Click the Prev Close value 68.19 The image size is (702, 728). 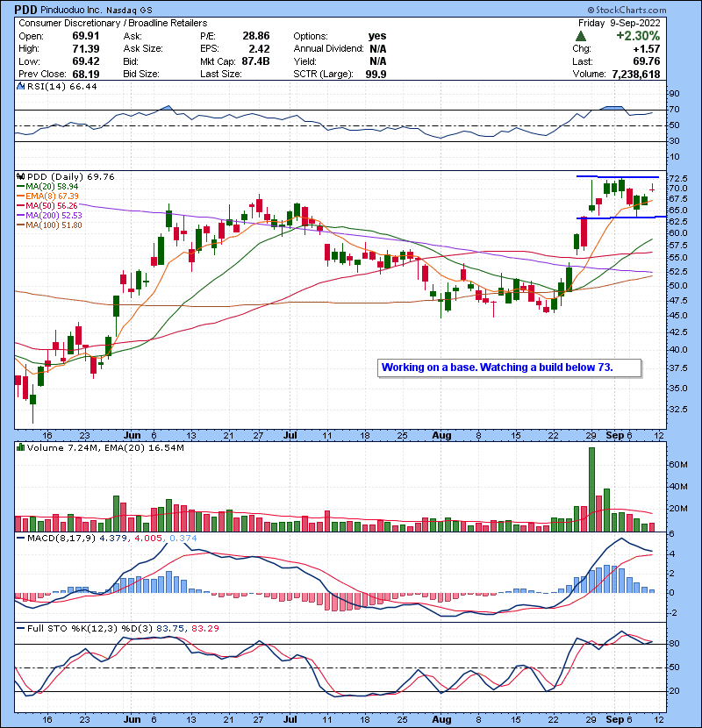(85, 74)
